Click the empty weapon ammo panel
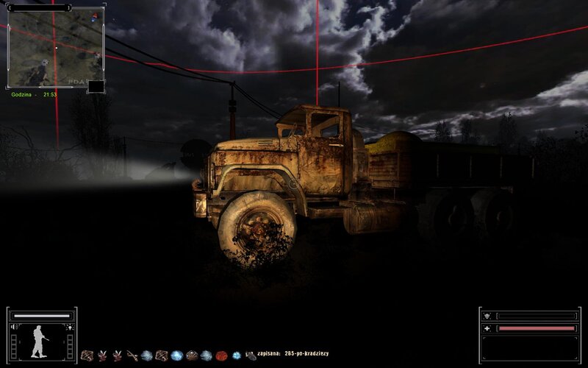Image resolution: width=588 pixels, height=368 pixels. [530, 347]
